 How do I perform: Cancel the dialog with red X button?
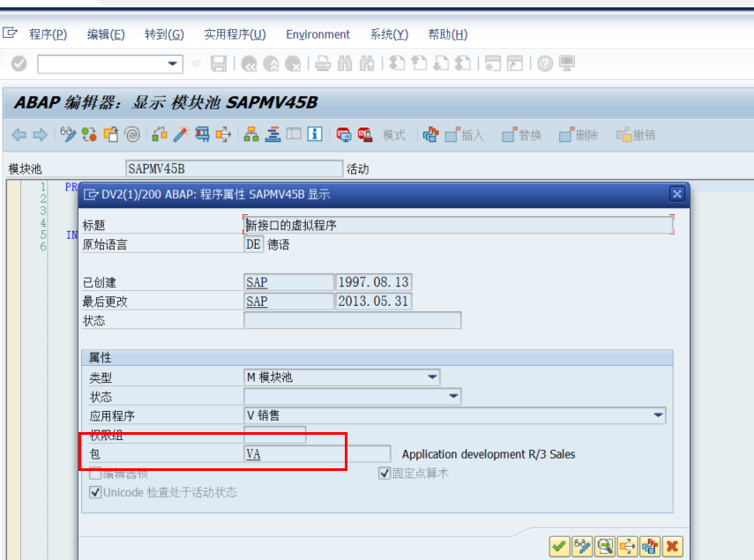click(673, 546)
